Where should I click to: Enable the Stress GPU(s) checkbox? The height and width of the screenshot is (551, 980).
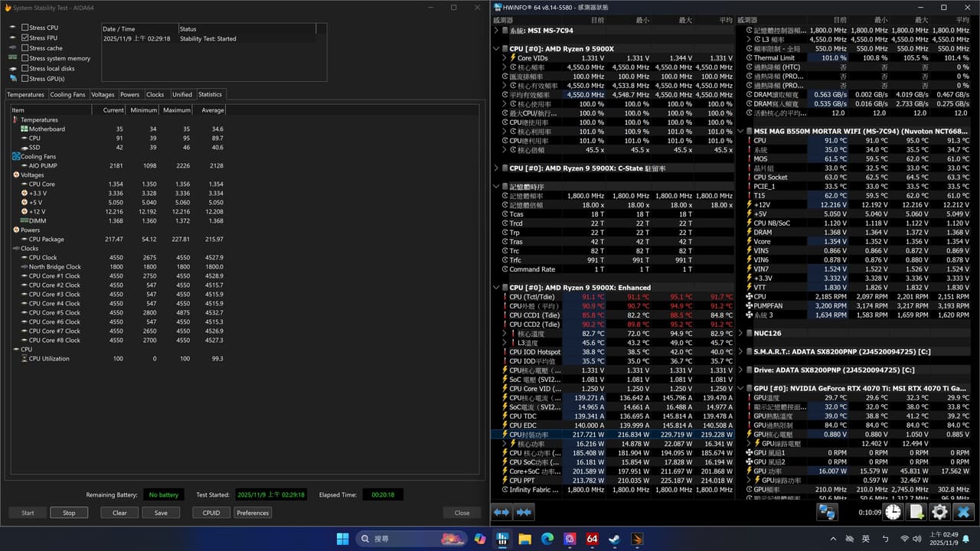[25, 78]
